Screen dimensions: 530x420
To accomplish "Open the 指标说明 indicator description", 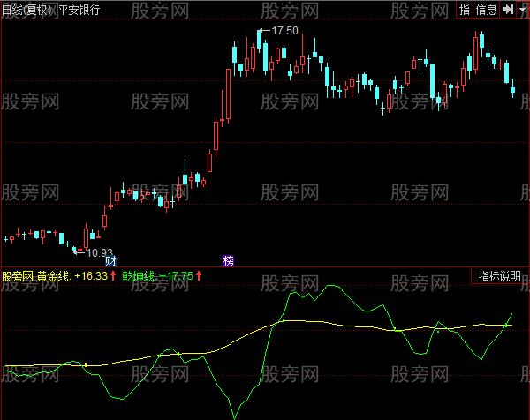I will [x=500, y=276].
